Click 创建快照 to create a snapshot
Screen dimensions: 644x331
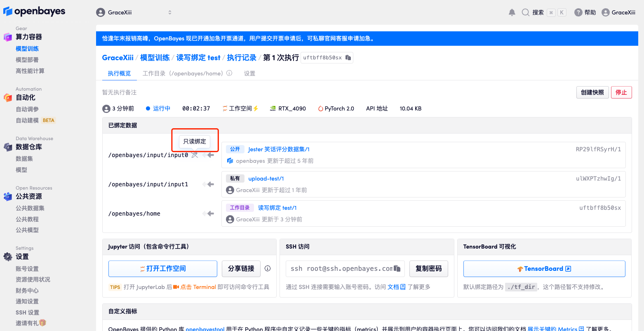pyautogui.click(x=592, y=92)
